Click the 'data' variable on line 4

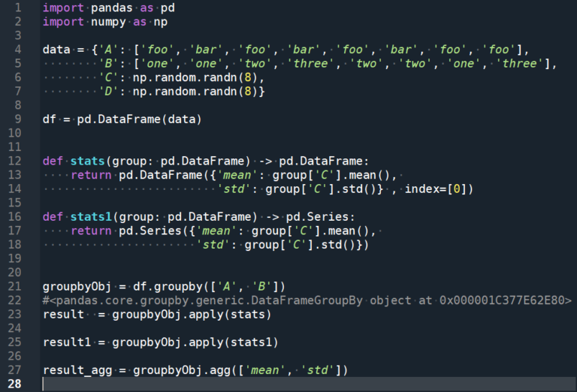coord(56,50)
